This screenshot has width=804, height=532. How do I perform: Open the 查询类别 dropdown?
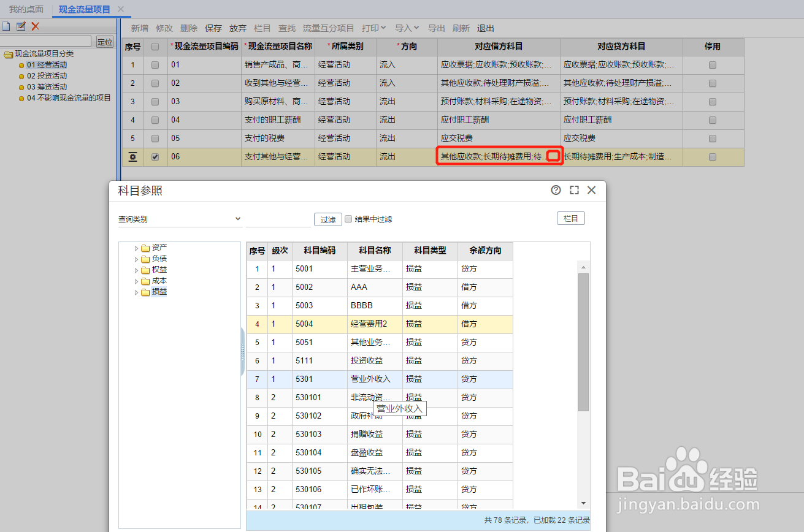click(x=180, y=219)
